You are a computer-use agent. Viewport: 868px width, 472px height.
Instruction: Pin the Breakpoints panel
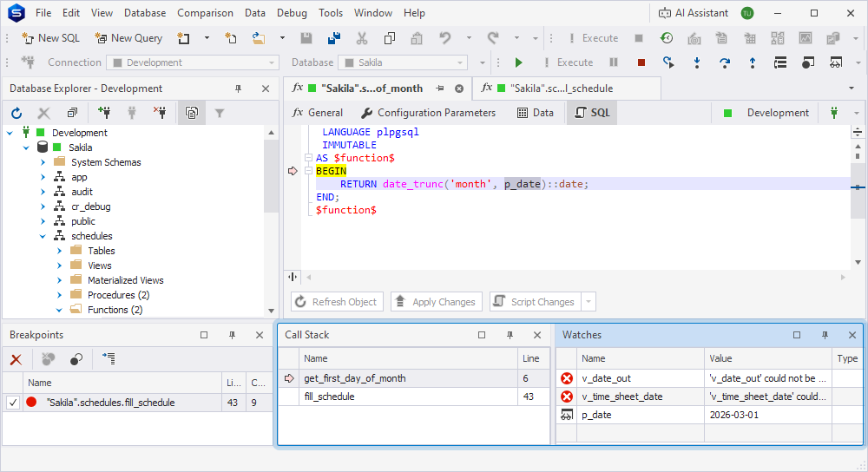tap(232, 335)
